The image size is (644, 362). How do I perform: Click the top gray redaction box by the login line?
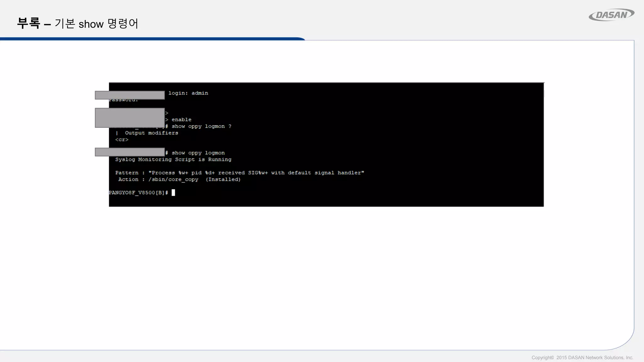pyautogui.click(x=130, y=95)
